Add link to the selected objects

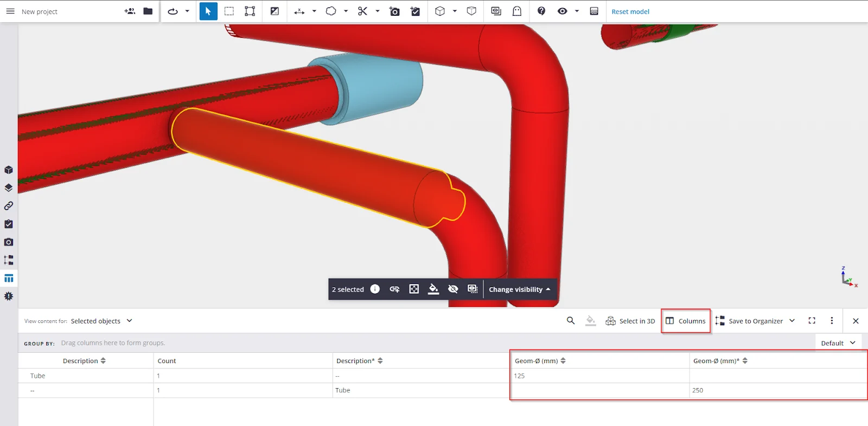coord(394,289)
